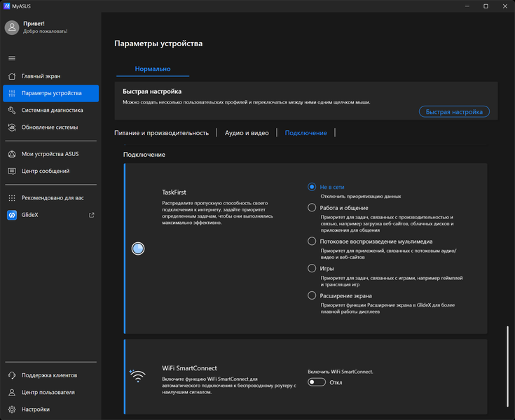Viewport: 515px width, 420px height.
Task: Click the Быстрая настройка button
Action: pos(454,112)
